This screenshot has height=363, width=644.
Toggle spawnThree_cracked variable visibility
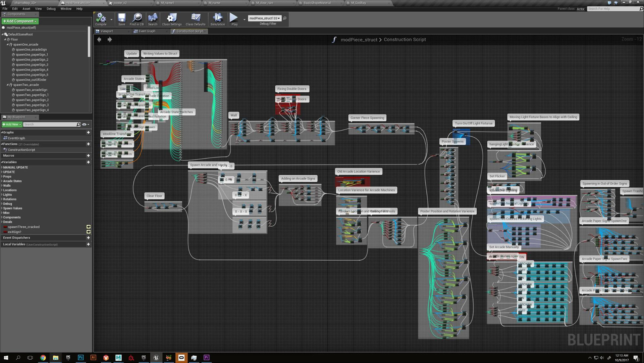[89, 227]
